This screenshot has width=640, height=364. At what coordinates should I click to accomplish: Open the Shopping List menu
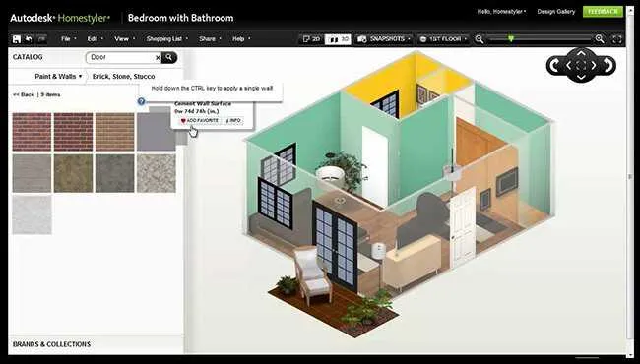(167, 39)
